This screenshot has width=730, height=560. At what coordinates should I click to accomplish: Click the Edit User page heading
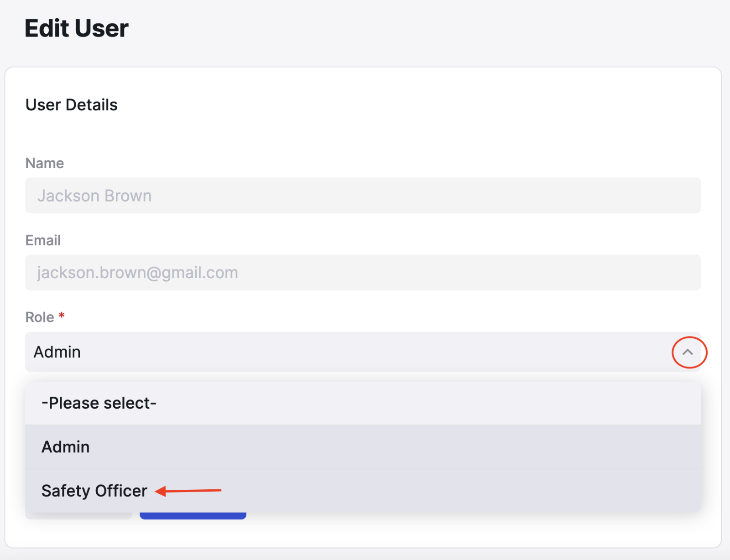tap(77, 28)
